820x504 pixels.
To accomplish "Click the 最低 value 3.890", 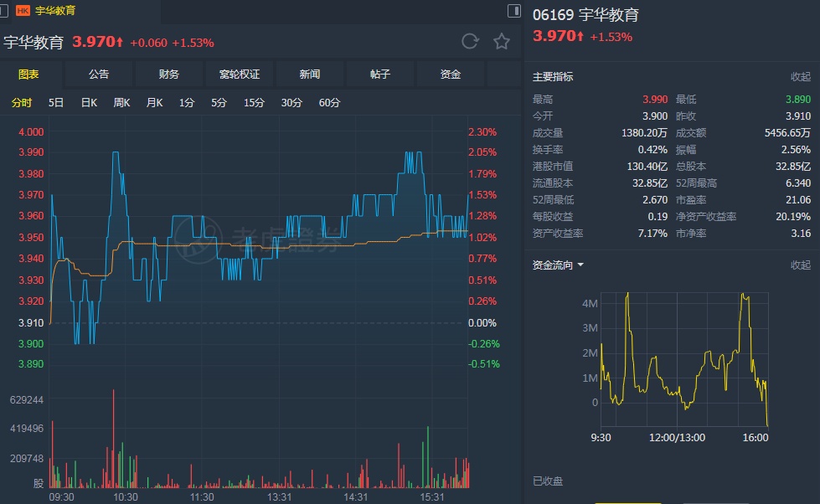I will [x=798, y=100].
